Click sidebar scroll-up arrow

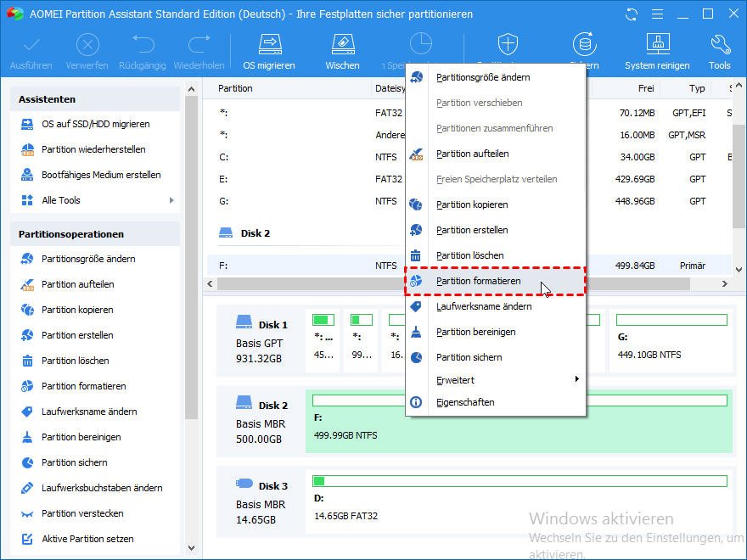pos(192,89)
